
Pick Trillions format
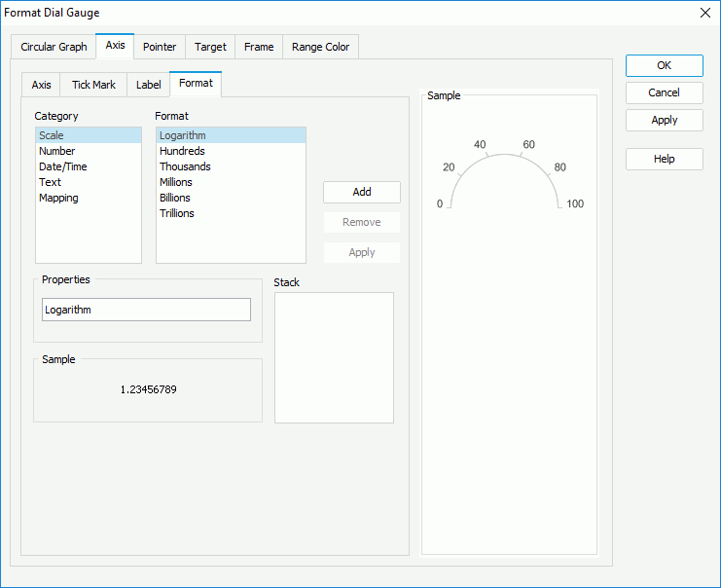click(x=231, y=213)
